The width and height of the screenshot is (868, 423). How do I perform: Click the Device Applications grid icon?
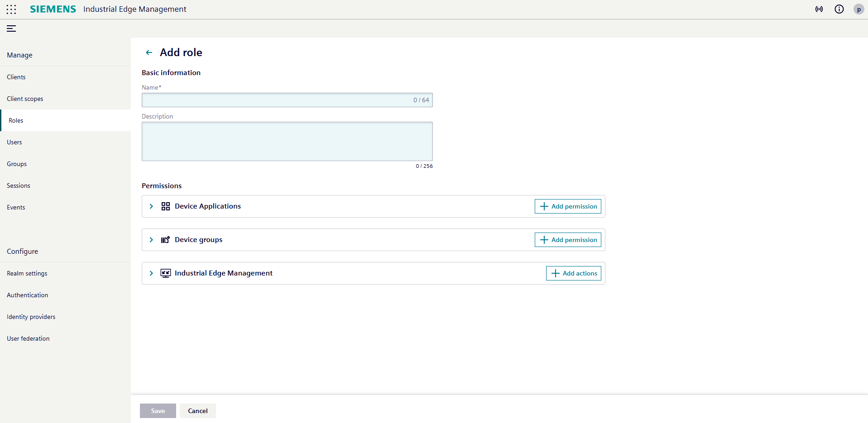point(166,206)
